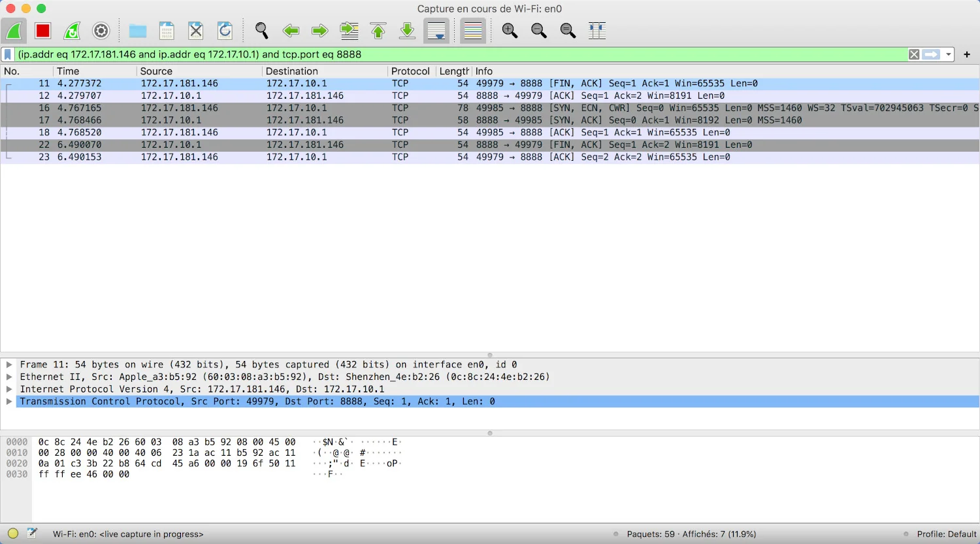Viewport: 980px width, 544px height.
Task: Add a filter button with plus sign
Action: (x=967, y=55)
